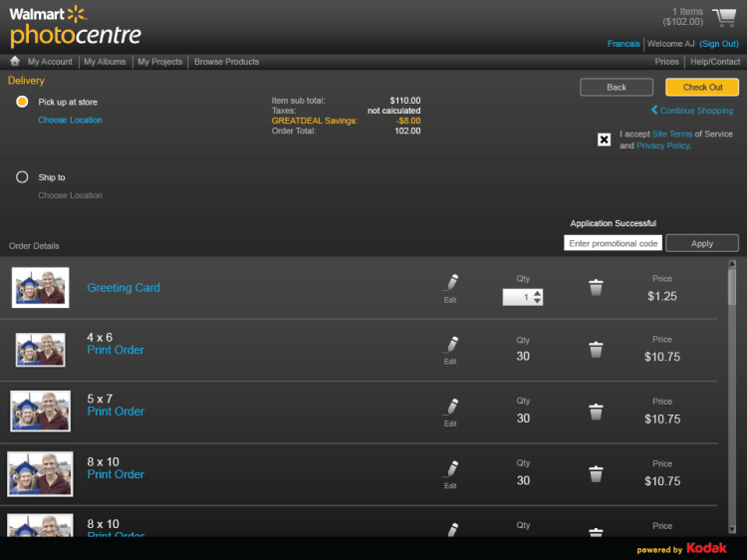Decrease Greeting Card quantity with down arrow
The image size is (747, 560).
click(538, 301)
